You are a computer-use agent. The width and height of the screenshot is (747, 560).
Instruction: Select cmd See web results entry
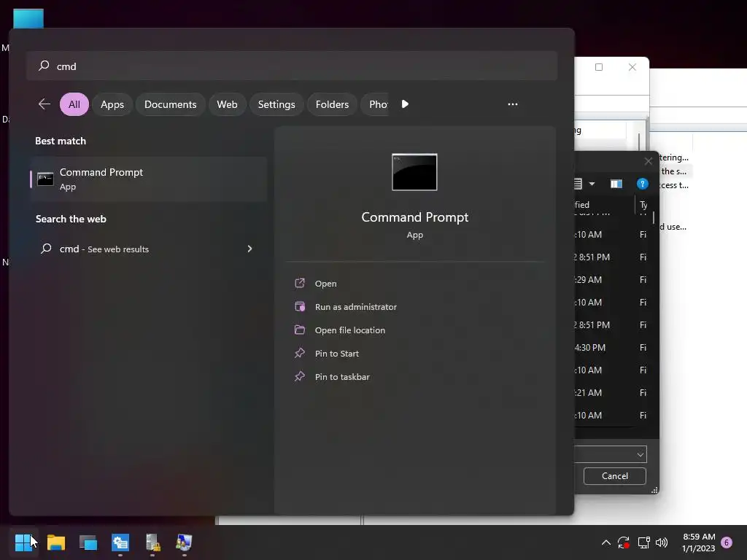[x=147, y=249]
